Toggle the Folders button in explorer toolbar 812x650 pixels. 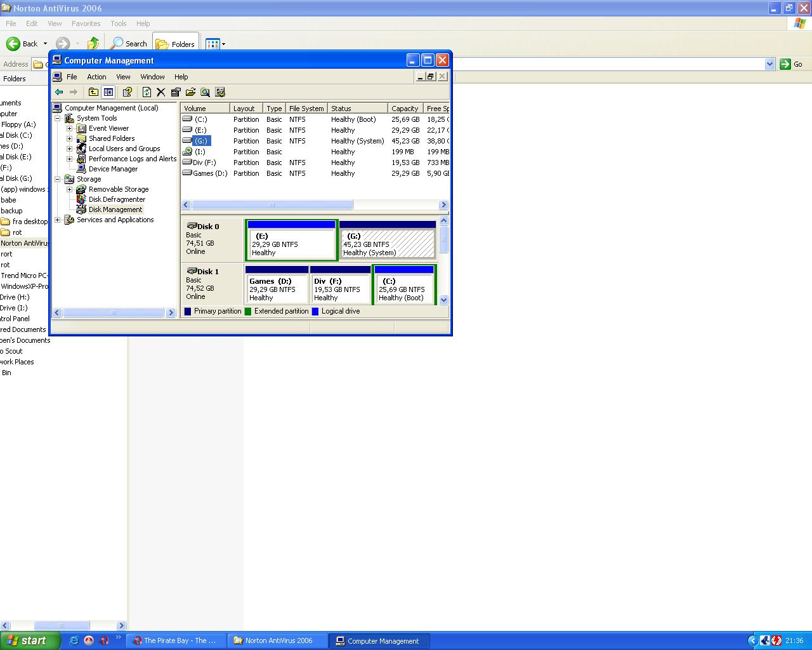(x=176, y=44)
